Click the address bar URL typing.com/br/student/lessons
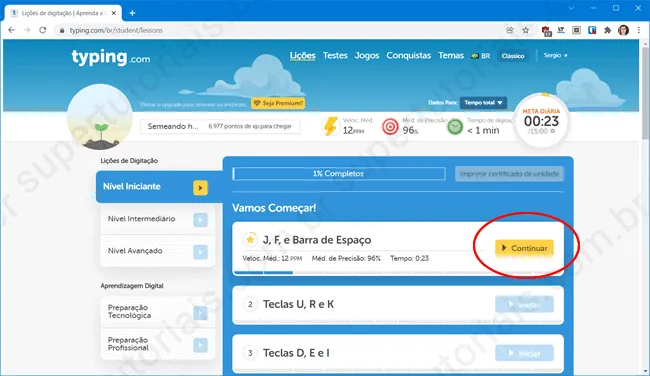Screen dimensions: 650x376 click(x=116, y=30)
